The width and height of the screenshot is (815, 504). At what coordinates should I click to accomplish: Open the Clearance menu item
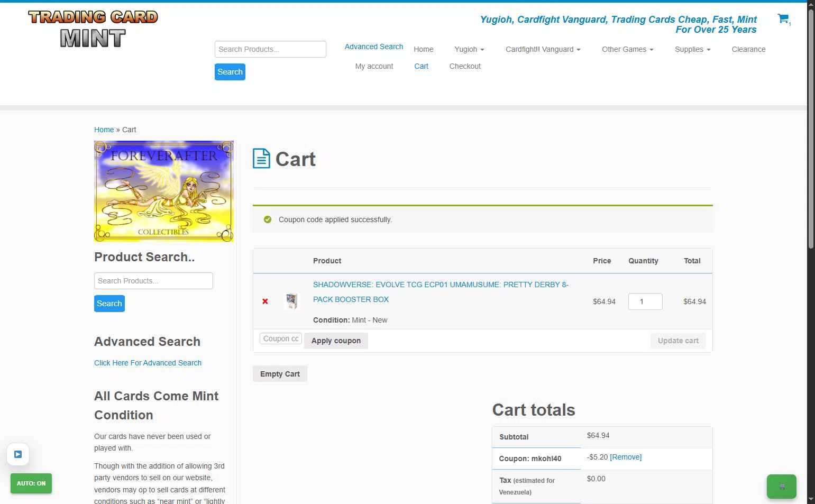(x=748, y=49)
